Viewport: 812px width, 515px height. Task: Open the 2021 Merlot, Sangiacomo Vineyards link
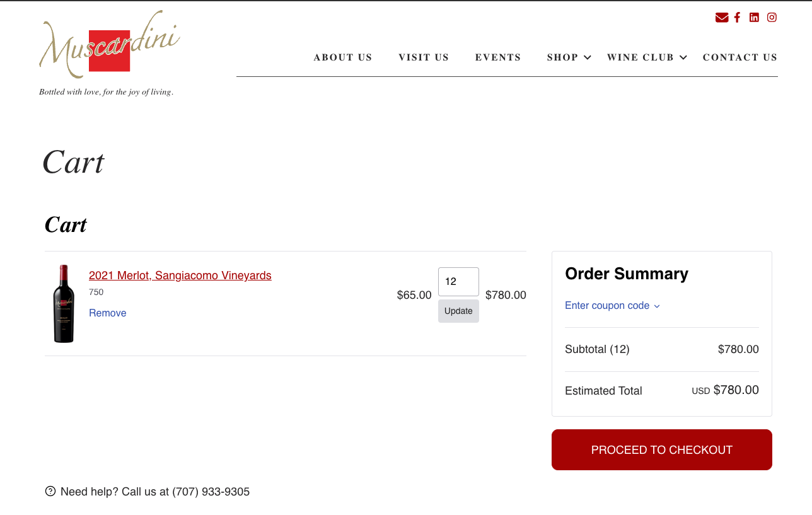click(x=180, y=275)
